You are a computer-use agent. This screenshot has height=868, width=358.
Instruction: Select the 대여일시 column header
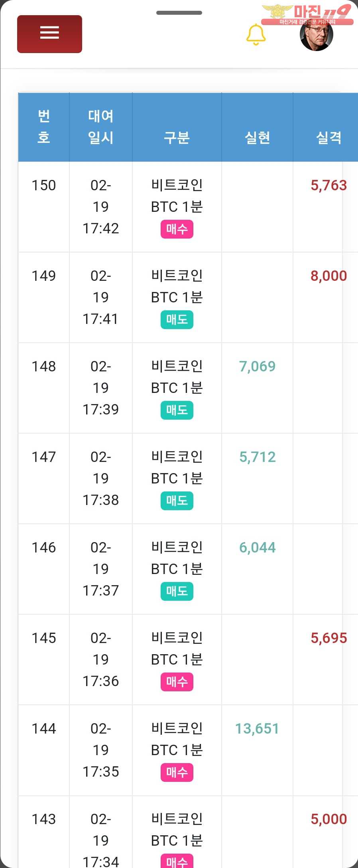(x=101, y=127)
